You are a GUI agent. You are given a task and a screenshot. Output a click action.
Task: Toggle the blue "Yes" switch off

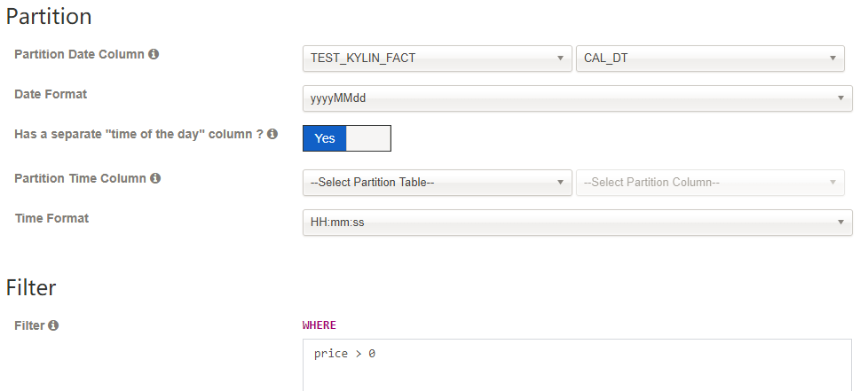(x=325, y=138)
